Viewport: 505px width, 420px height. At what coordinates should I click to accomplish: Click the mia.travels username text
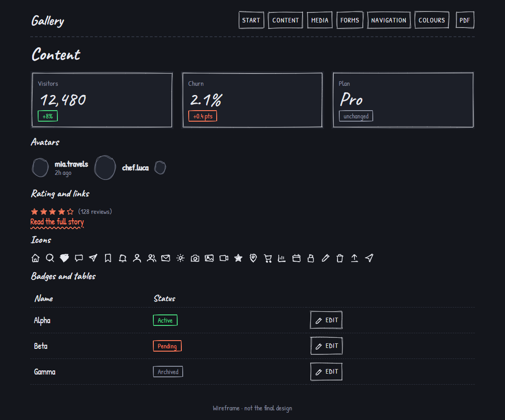71,164
